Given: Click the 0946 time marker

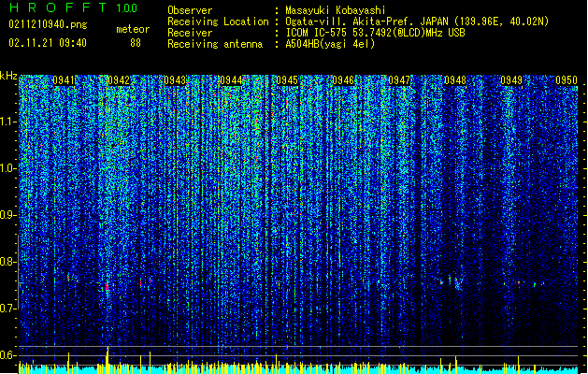Looking at the screenshot, I should [343, 80].
